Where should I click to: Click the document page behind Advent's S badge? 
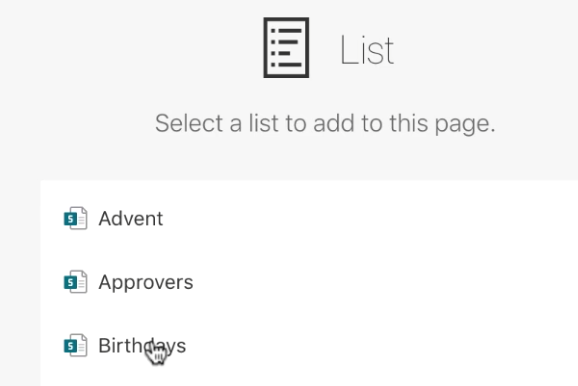(x=82, y=220)
